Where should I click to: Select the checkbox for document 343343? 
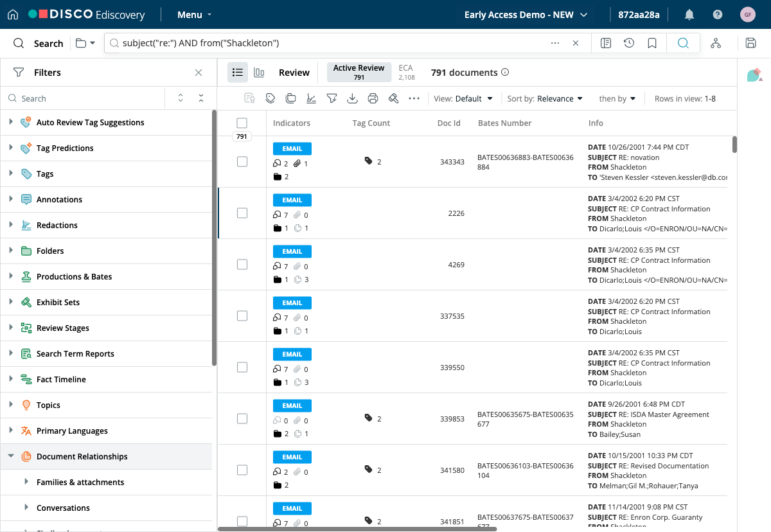(242, 161)
